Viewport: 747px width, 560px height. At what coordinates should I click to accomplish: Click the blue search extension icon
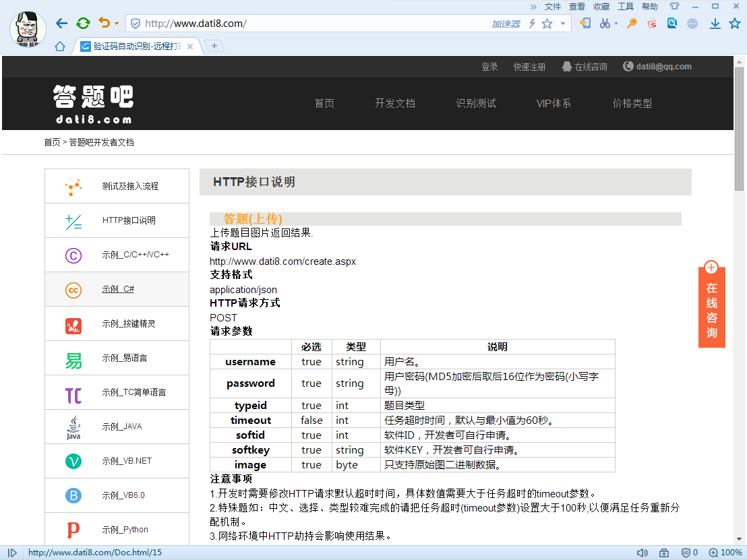coord(671,23)
